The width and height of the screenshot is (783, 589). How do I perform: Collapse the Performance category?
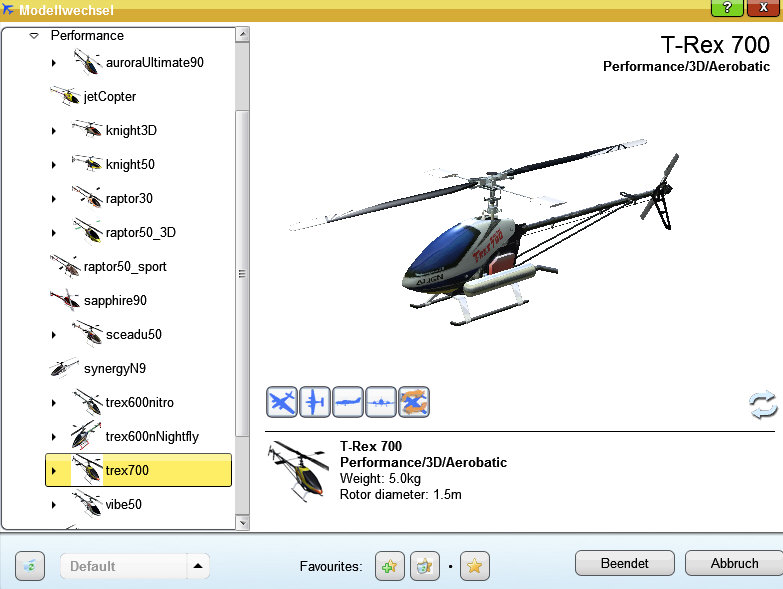(x=34, y=35)
